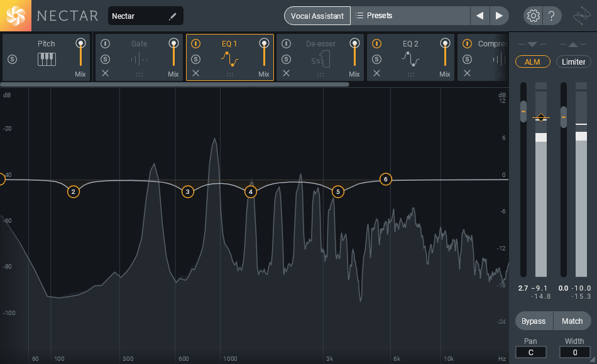Screen dimensions: 597x364
Task: Remove the De-esser module with X
Action: tap(287, 73)
